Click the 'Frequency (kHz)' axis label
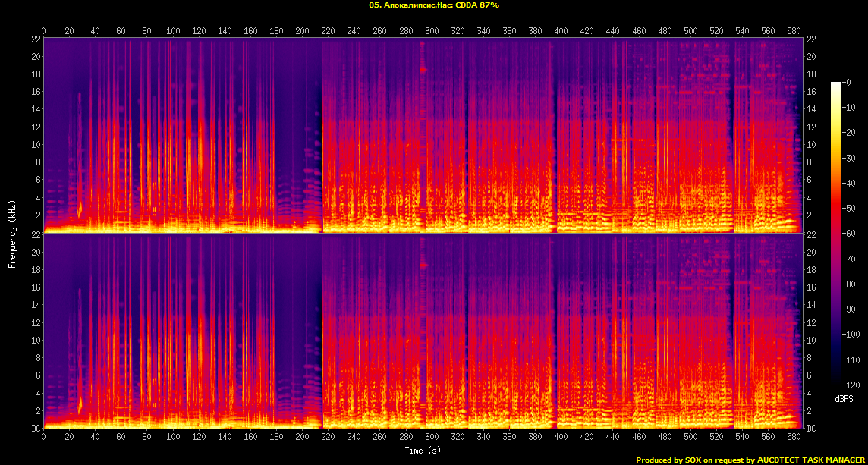Image resolution: width=868 pixels, height=465 pixels. point(12,232)
